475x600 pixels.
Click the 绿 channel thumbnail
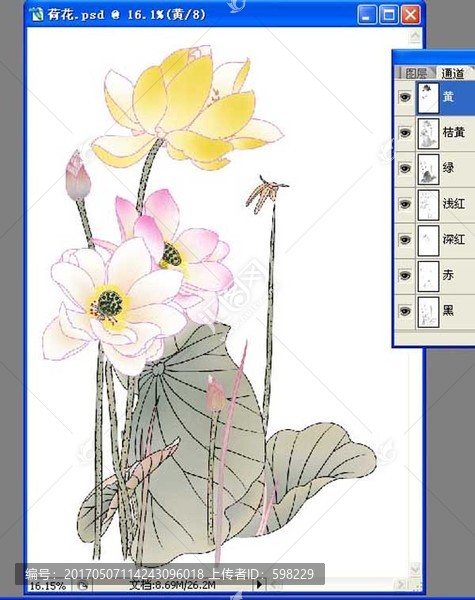coord(428,169)
